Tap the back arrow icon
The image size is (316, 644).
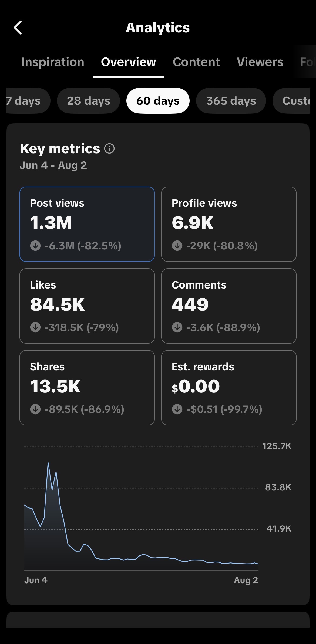(x=18, y=28)
